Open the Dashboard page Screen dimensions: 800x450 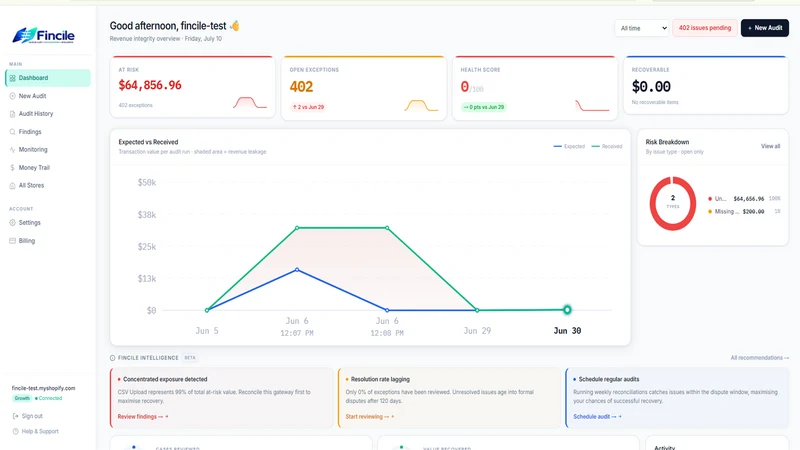48,78
